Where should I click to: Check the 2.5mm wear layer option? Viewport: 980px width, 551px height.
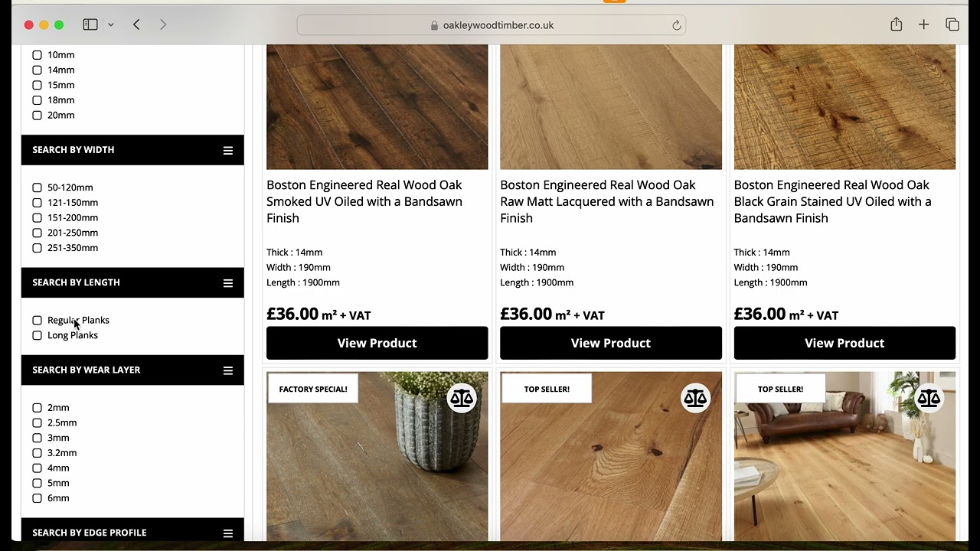37,422
